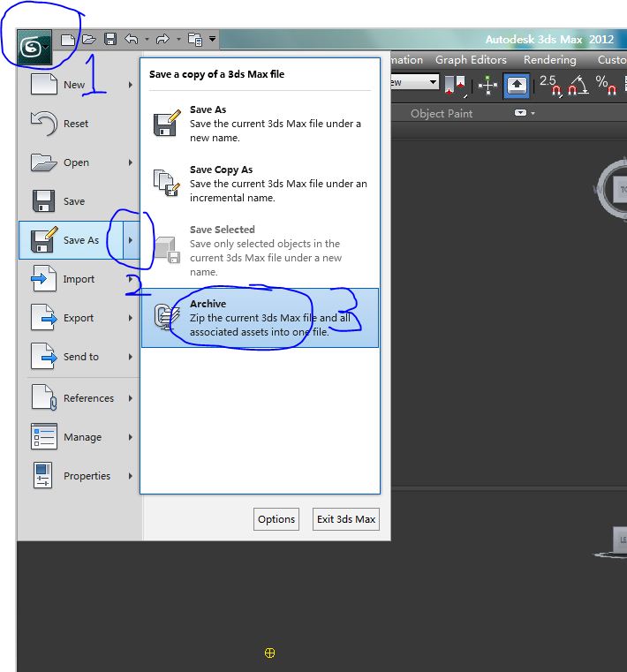Expand the Open submenu arrow
The width and height of the screenshot is (627, 672).
(131, 162)
